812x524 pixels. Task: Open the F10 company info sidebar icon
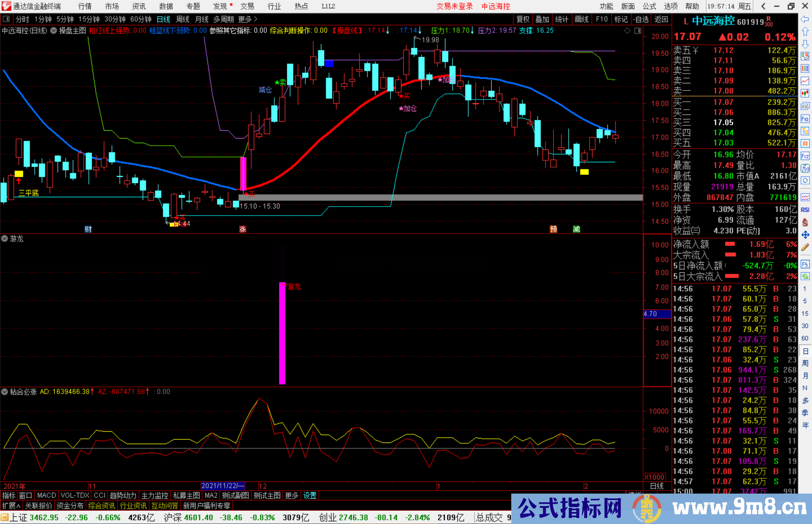[x=805, y=119]
